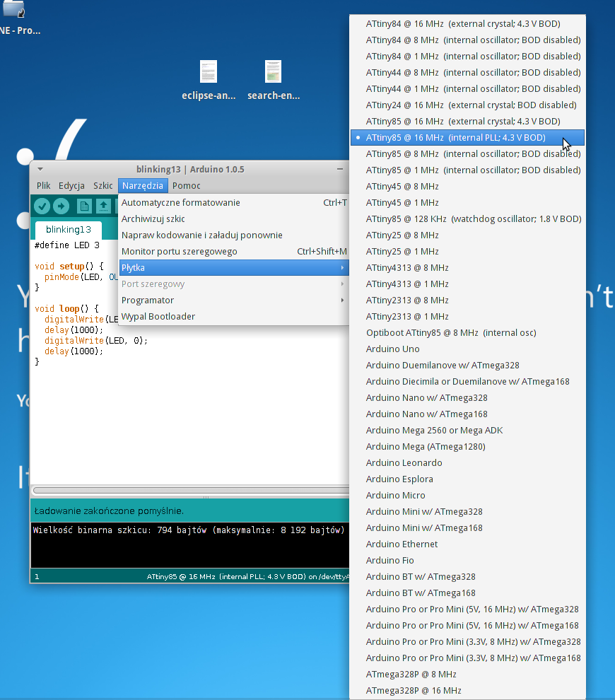Select ATtiny2313 @ 1 MHz board
Screen dimensions: 615x700
468,317
